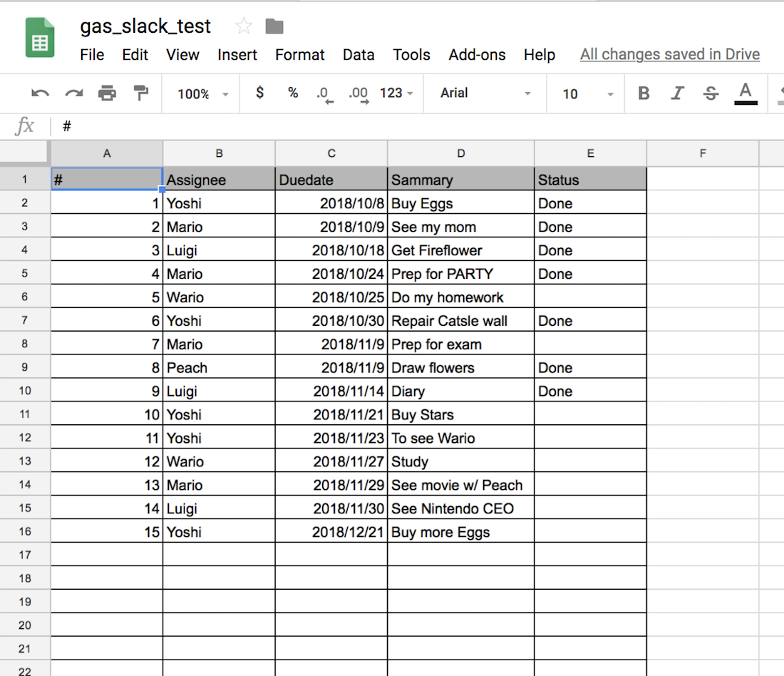
Task: Open the View menu
Action: [182, 54]
